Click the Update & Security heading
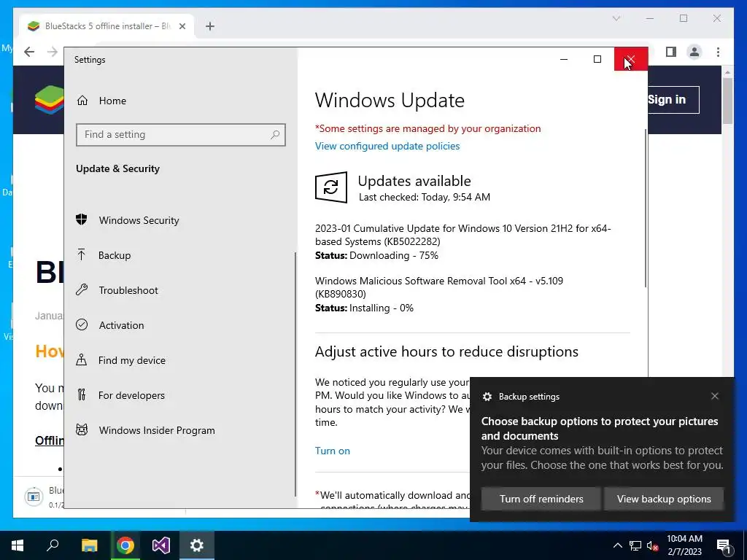747x560 pixels. (x=117, y=168)
